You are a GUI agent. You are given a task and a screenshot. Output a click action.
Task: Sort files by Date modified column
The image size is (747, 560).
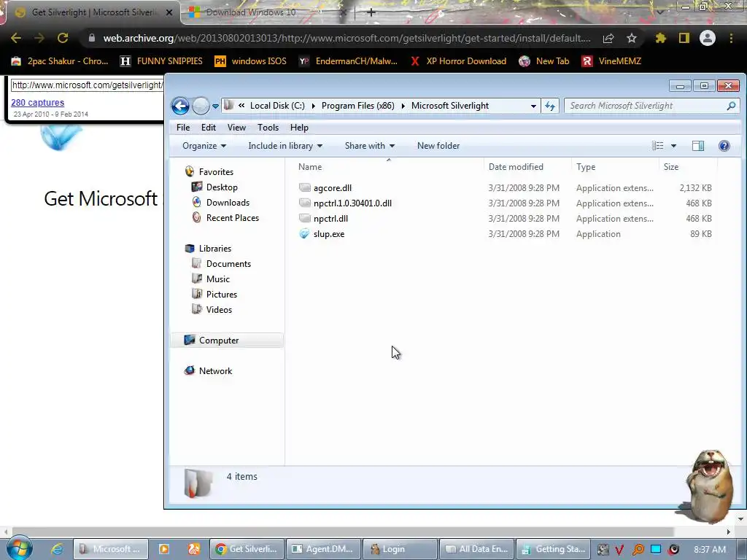pyautogui.click(x=516, y=167)
